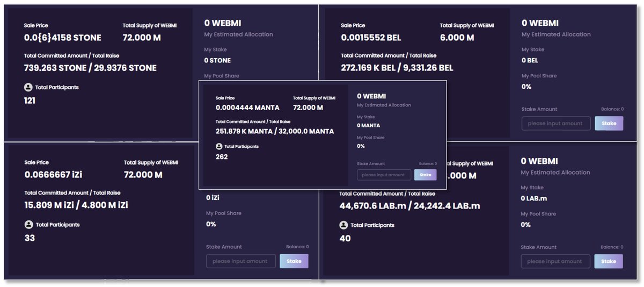Image resolution: width=644 pixels, height=287 pixels.
Task: Select the sale price '0.0{6}4158 STONE'
Action: point(63,38)
